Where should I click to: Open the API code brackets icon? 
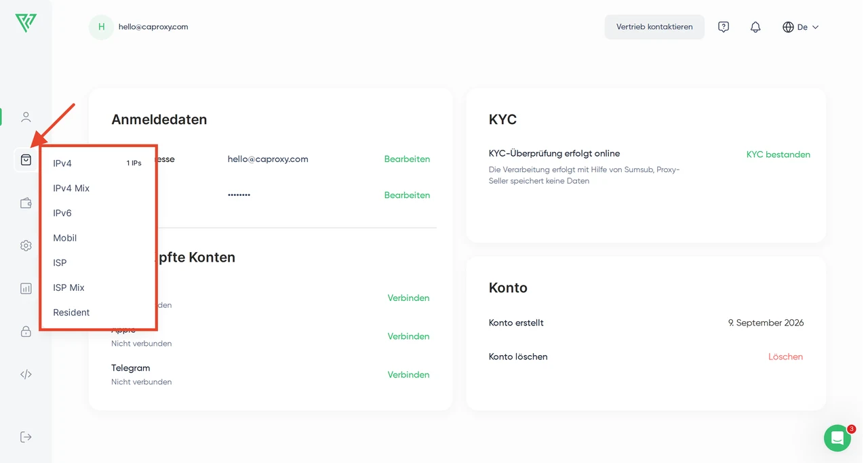coord(26,374)
